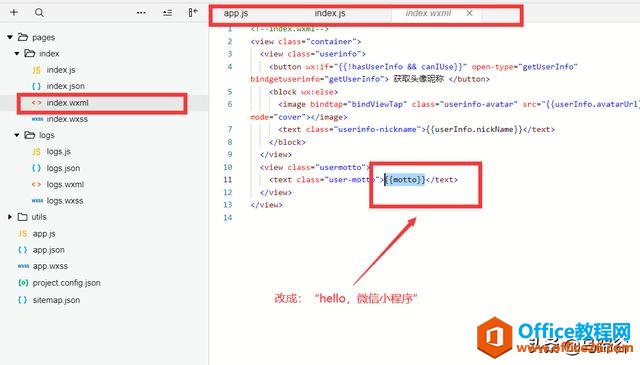Click the wxss icon beside index.wxss
640x365 pixels.
[37, 119]
